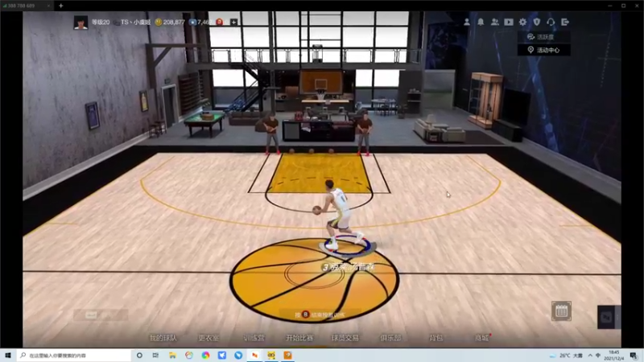Add currency with the plus button
The image size is (644, 362).
pyautogui.click(x=233, y=23)
